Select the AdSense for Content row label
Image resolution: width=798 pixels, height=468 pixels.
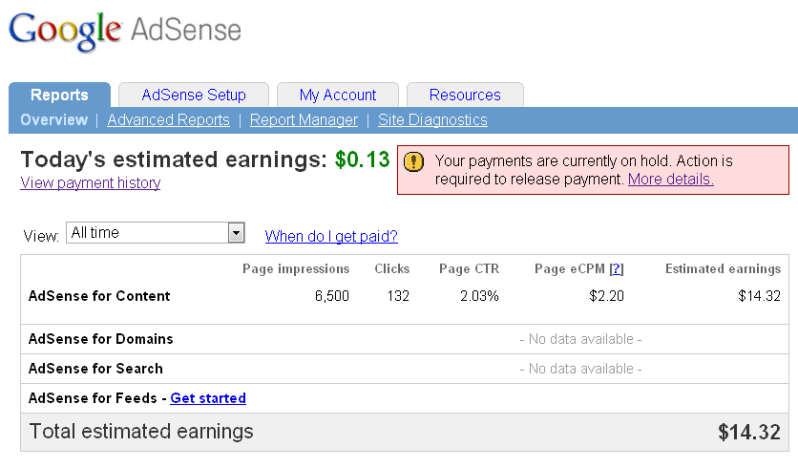coord(99,296)
